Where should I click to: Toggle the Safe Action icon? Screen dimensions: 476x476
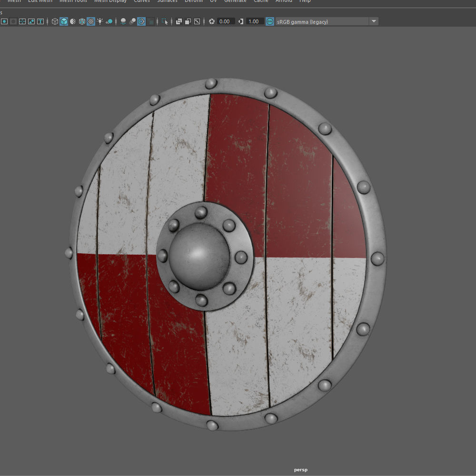pyautogui.click(x=31, y=21)
